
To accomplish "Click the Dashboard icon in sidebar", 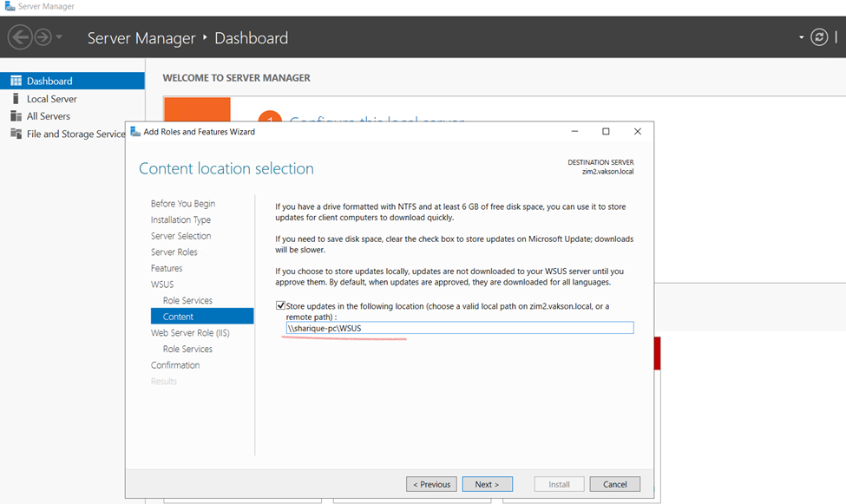I will [x=16, y=82].
